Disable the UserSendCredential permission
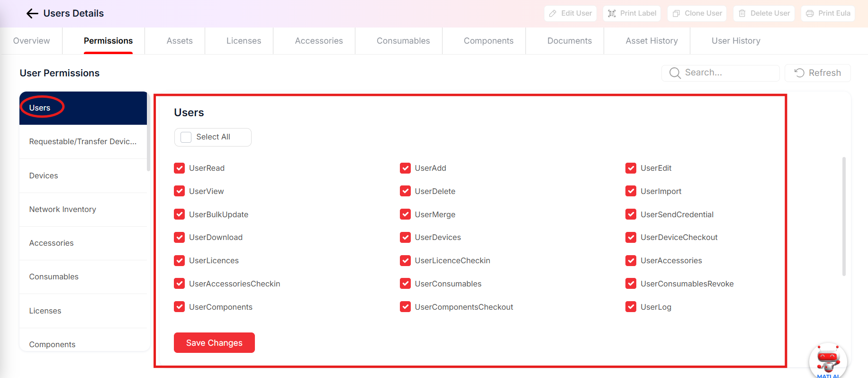 point(631,214)
